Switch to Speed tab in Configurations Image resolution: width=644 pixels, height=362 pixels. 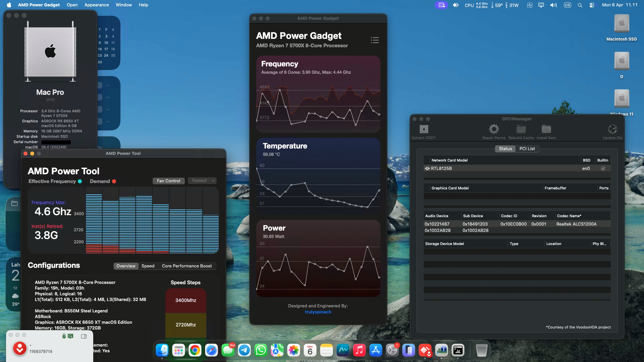pos(148,266)
